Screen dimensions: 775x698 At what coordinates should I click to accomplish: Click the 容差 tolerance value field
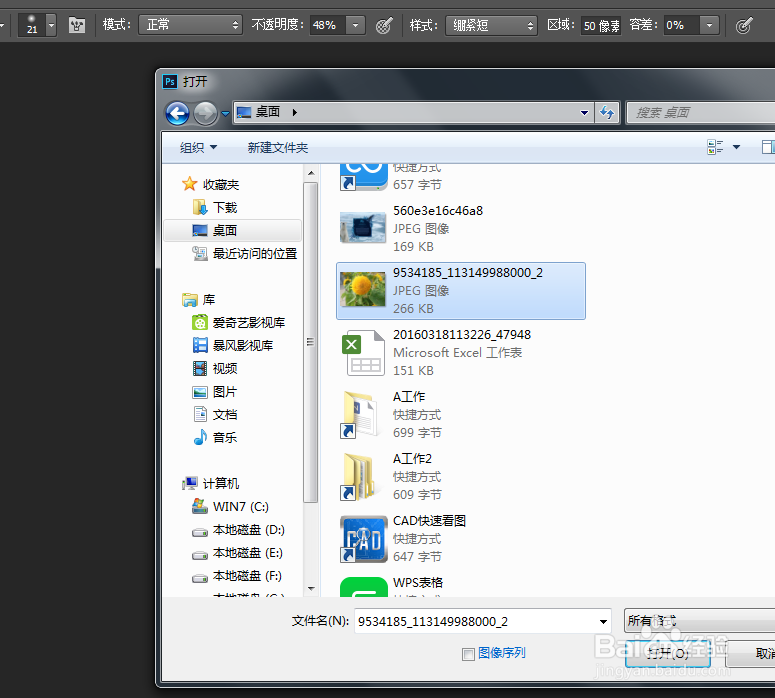pos(682,25)
